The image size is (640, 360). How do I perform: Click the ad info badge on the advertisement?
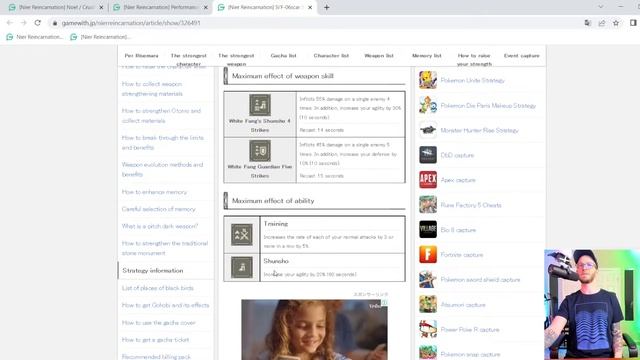pyautogui.click(x=384, y=303)
